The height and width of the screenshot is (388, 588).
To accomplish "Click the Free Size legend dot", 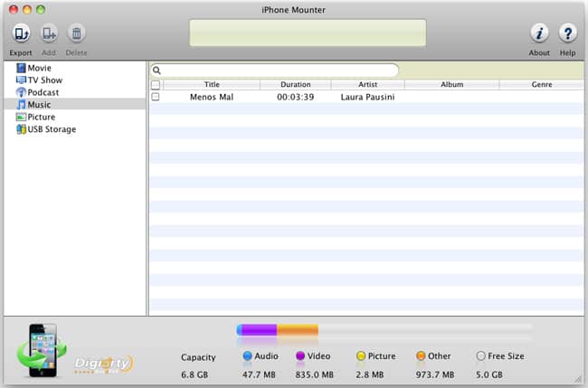I will coord(480,355).
